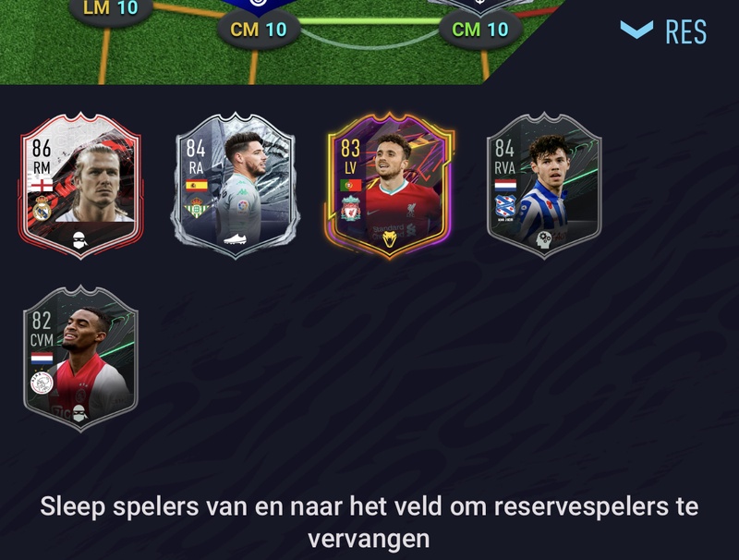Screen dimensions: 739x560
Task: Click the snake chemistry style icon
Action: point(389,239)
